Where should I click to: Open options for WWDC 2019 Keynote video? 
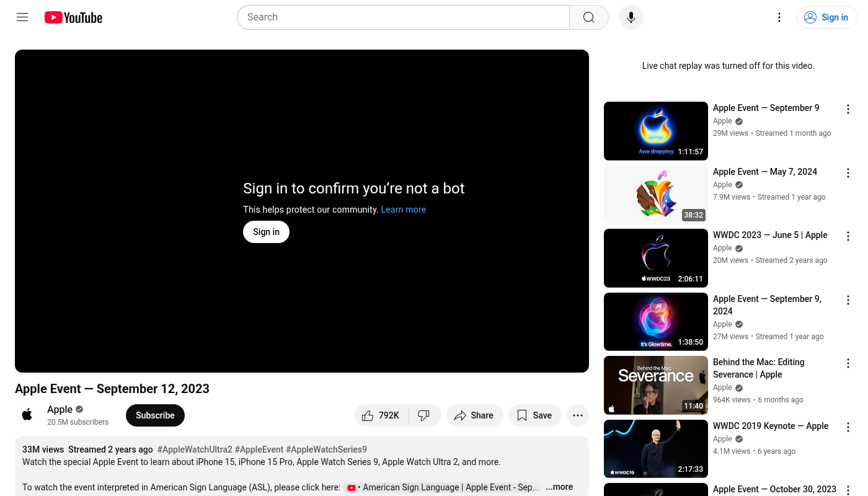pos(848,427)
